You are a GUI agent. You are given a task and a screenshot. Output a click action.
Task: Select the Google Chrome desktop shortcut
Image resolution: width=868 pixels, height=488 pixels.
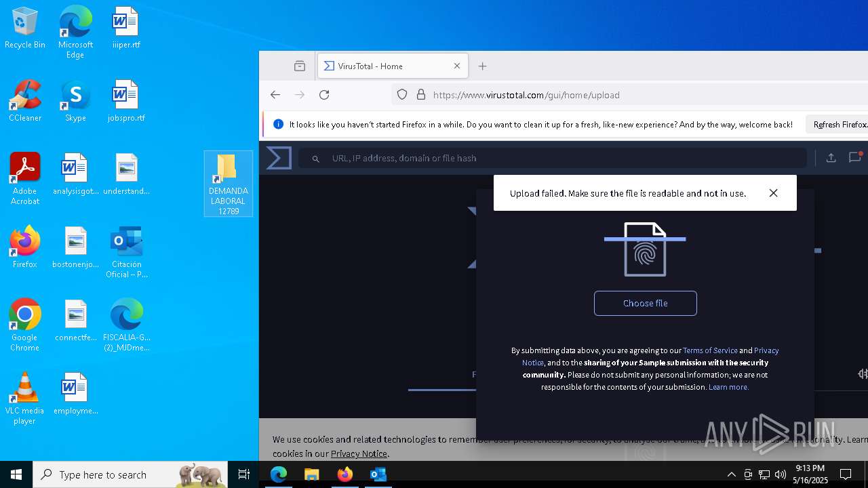coord(25,325)
